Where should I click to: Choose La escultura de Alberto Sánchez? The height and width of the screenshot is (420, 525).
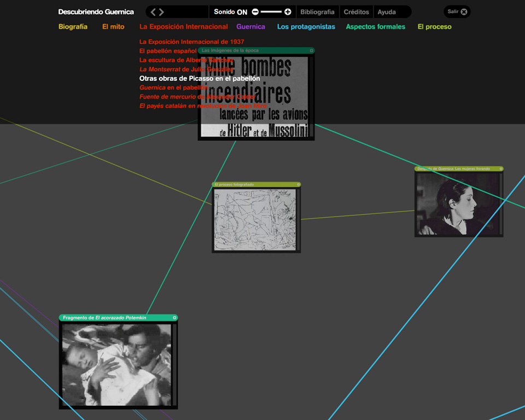coord(186,60)
